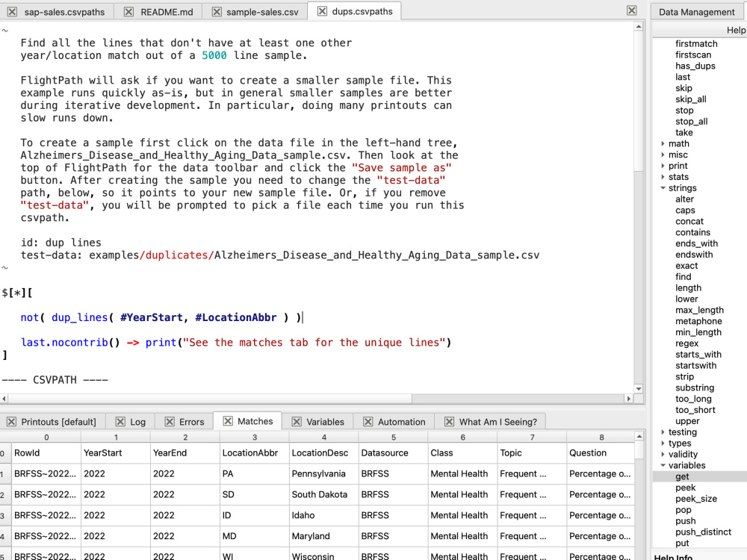The image size is (747, 560).
Task: Close the editor pane with the far-right X icon
Action: (x=632, y=10)
